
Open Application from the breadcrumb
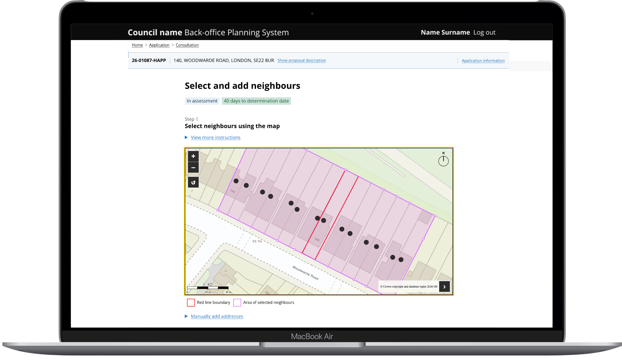(x=159, y=45)
